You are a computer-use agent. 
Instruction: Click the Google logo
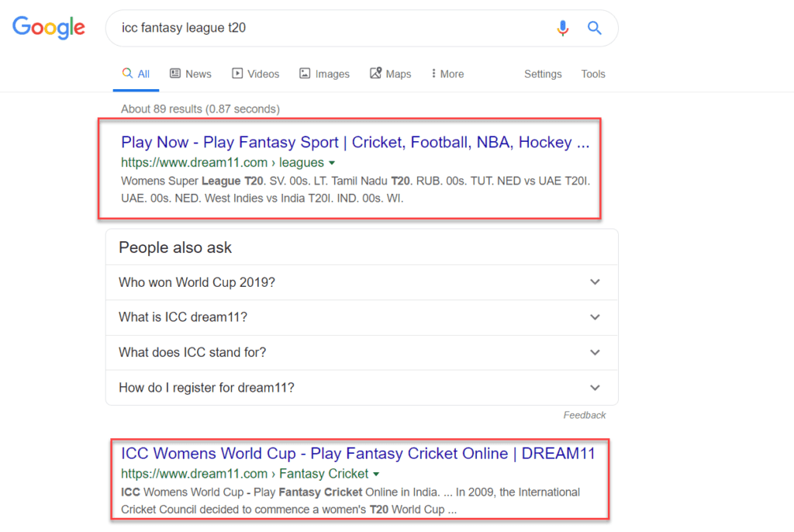[49, 28]
